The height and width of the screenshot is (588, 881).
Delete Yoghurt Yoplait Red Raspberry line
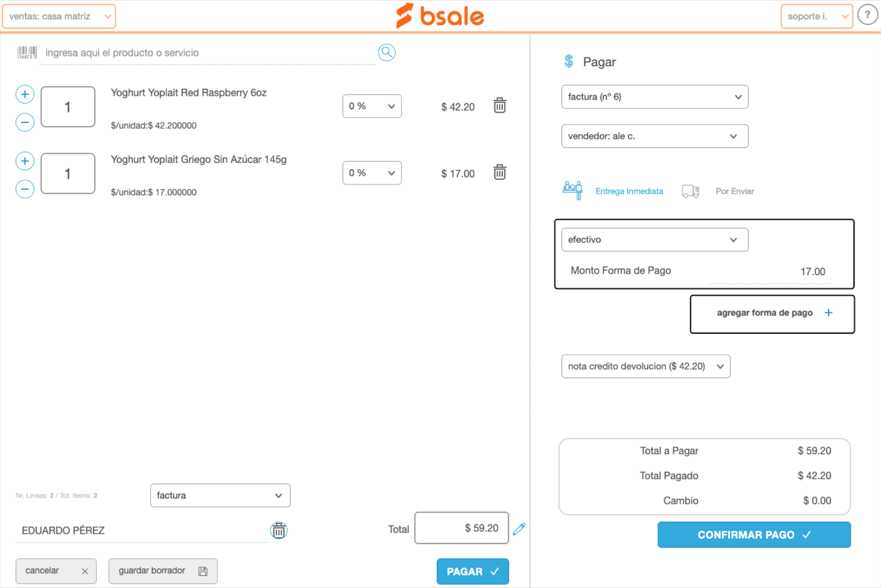(499, 105)
